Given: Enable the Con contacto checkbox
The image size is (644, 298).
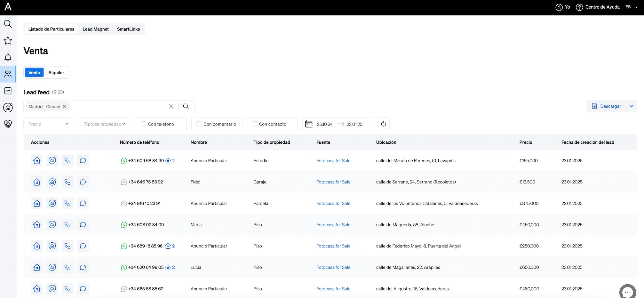Looking at the screenshot, I should point(254,124).
